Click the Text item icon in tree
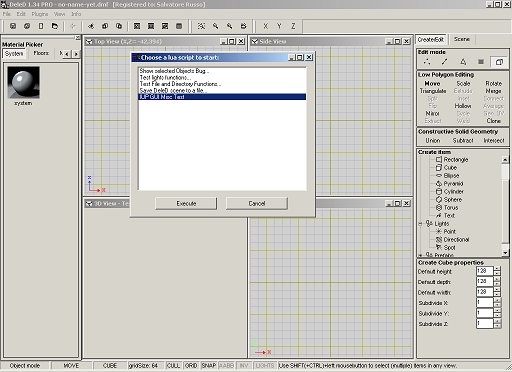512x372 pixels. (439, 216)
